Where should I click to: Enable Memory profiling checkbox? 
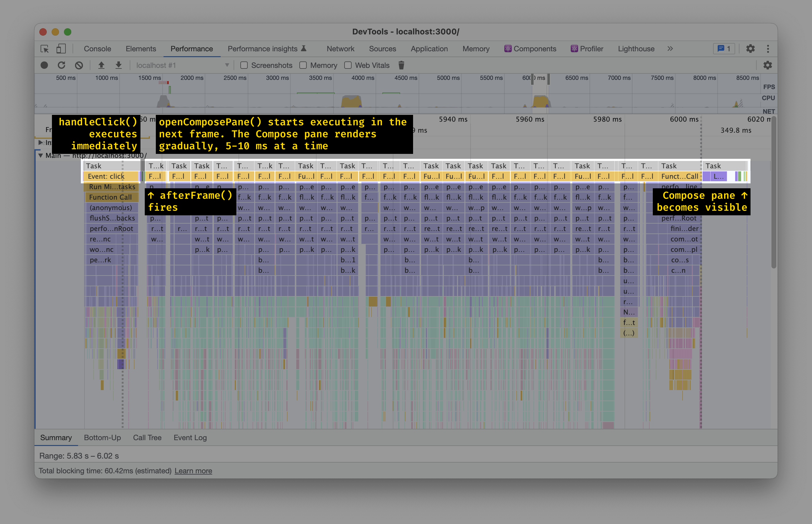tap(303, 65)
